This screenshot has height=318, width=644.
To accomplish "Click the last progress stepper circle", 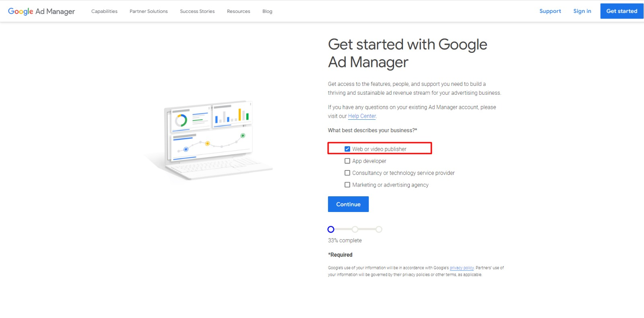I will [378, 229].
